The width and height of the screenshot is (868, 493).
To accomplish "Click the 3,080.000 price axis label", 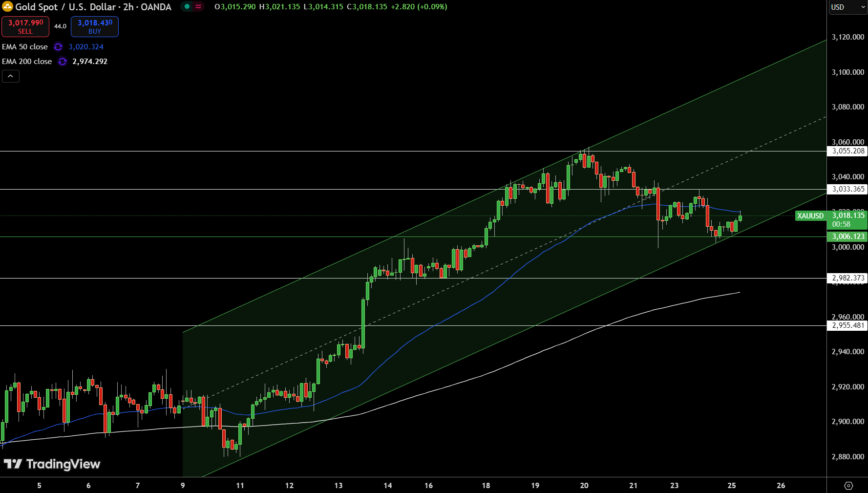I will (848, 107).
